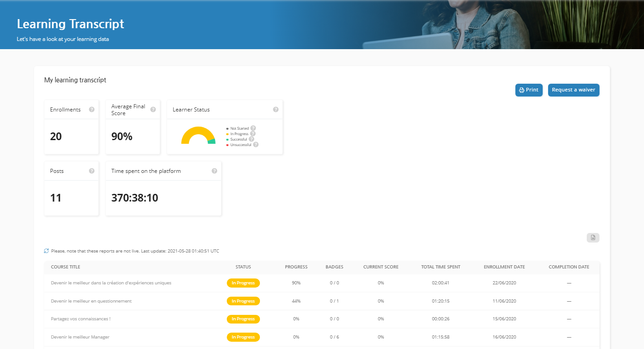This screenshot has width=644, height=349.
Task: Sort the table by COURSE TITLE
Action: pos(65,267)
